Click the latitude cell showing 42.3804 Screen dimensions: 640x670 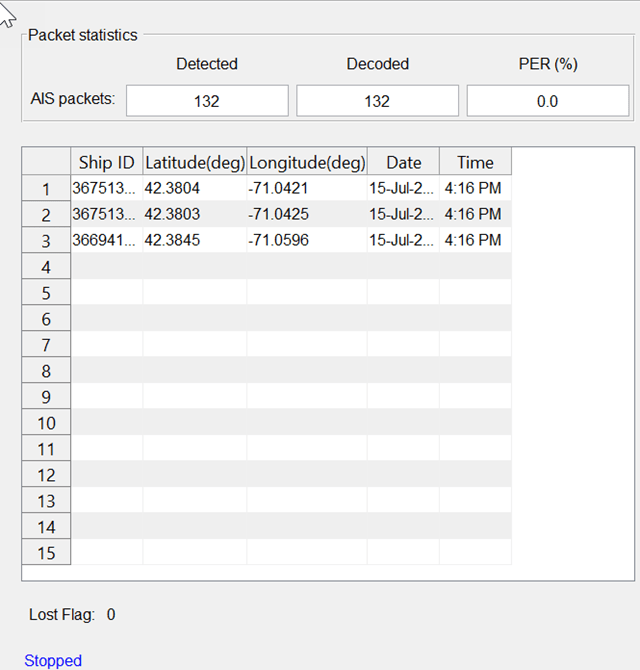coord(195,188)
